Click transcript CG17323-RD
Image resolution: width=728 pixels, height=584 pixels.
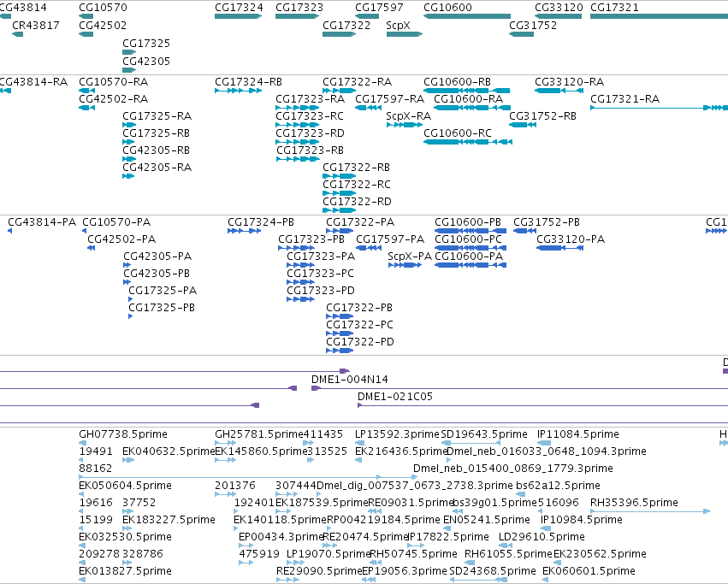tap(310, 133)
